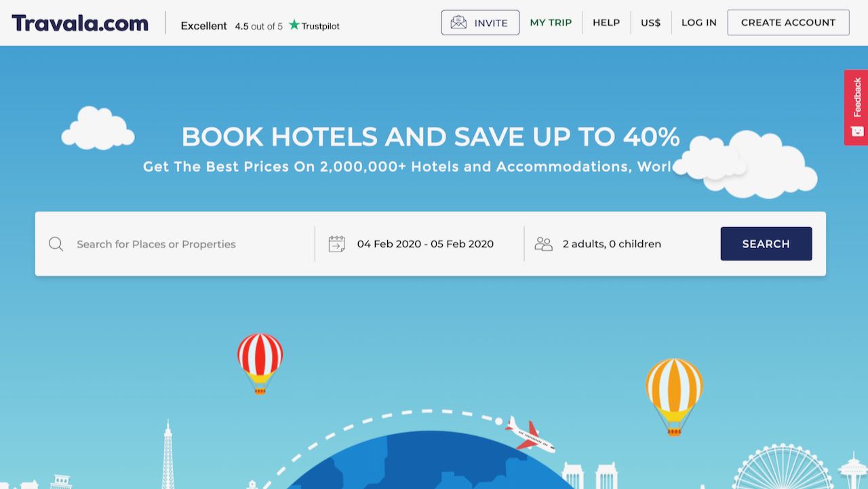Click the envelope icon on Invite

pyautogui.click(x=458, y=22)
